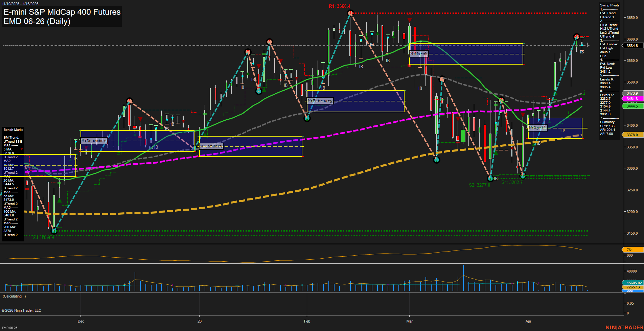Click the magenta 100 MA price tag 3461.8
The width and height of the screenshot is (644, 331).
point(632,99)
